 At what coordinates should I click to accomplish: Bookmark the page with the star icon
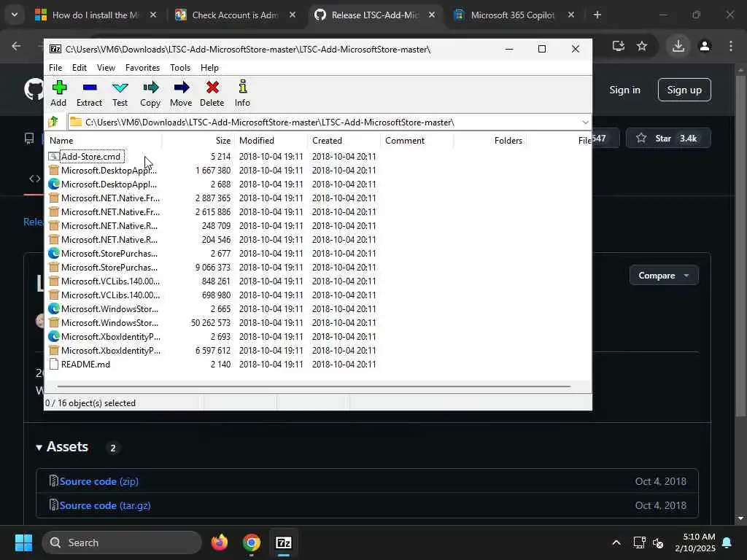coord(642,46)
